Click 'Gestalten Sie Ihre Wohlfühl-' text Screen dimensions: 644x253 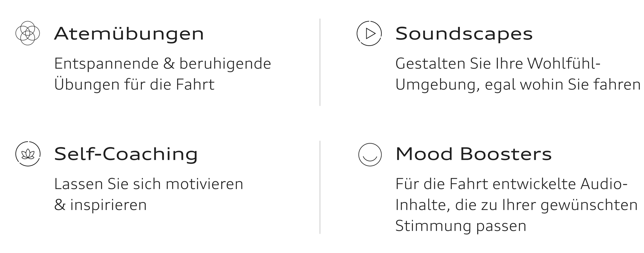(x=498, y=64)
